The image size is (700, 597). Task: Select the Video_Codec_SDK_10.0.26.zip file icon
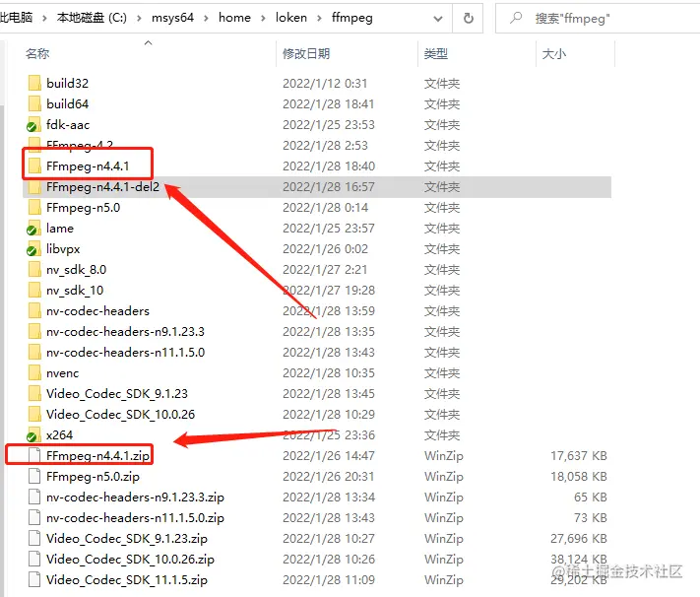[x=34, y=559]
